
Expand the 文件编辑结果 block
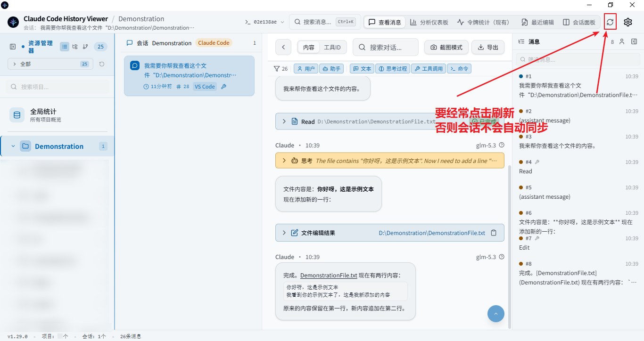click(x=284, y=233)
